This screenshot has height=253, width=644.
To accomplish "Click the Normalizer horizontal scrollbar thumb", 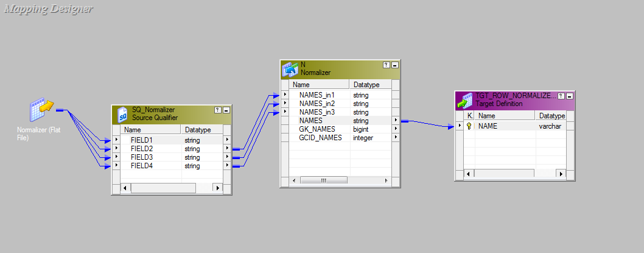I will [x=324, y=180].
